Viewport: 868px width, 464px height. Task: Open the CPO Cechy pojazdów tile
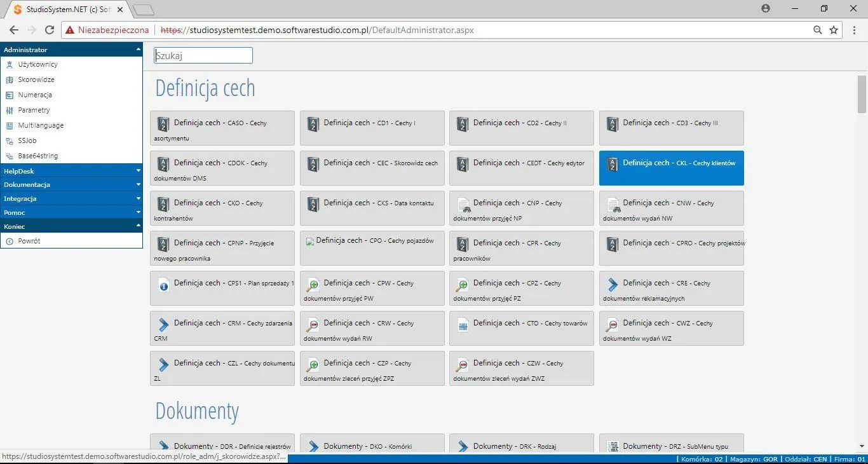(372, 248)
